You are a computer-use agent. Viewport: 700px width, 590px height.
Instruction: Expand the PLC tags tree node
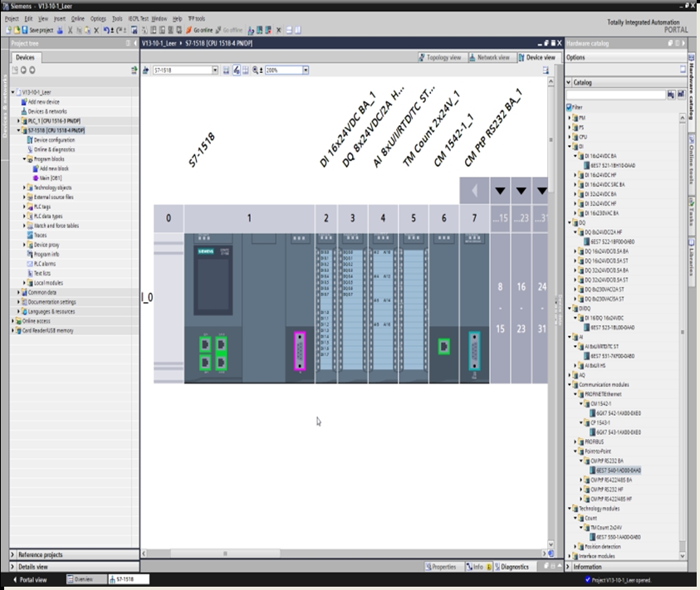tap(25, 207)
